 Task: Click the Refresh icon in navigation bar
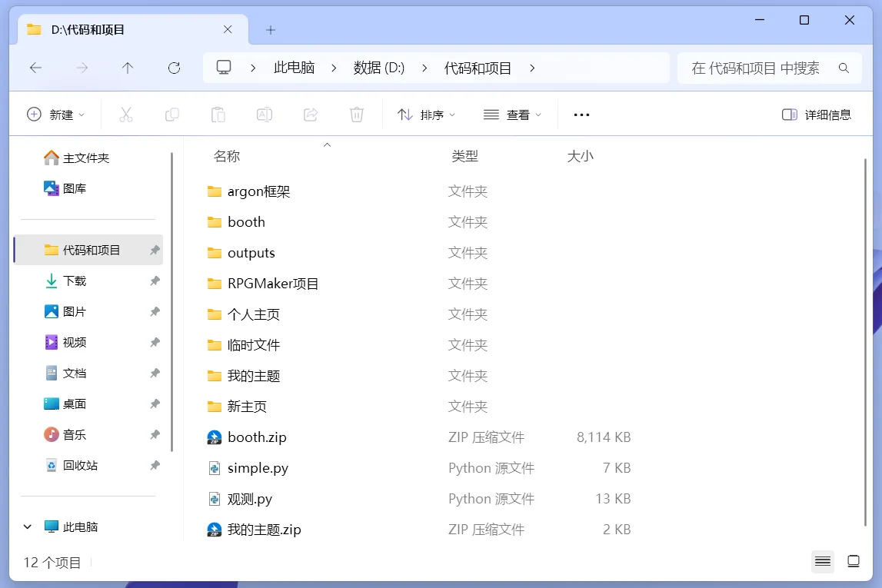(174, 68)
